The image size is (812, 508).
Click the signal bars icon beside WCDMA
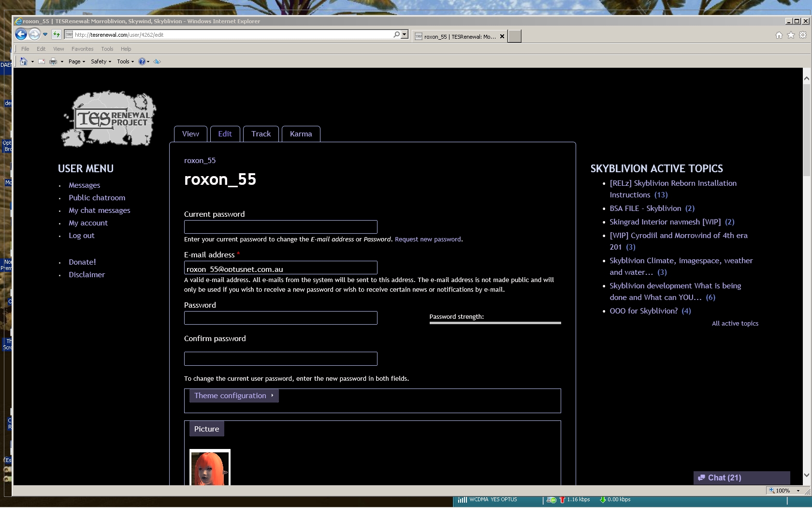(x=462, y=500)
